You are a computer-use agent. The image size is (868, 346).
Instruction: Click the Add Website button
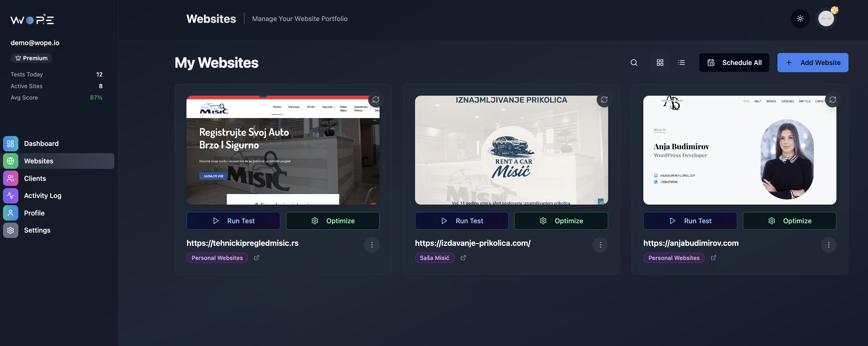(x=812, y=62)
